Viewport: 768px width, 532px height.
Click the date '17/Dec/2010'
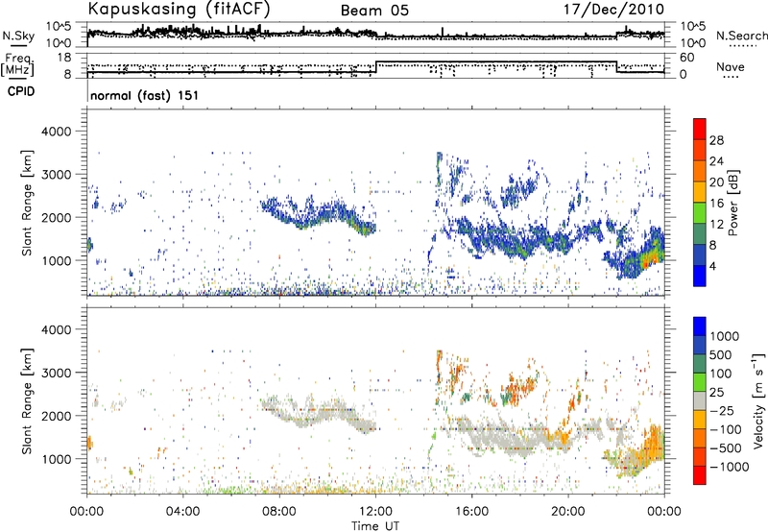(613, 10)
